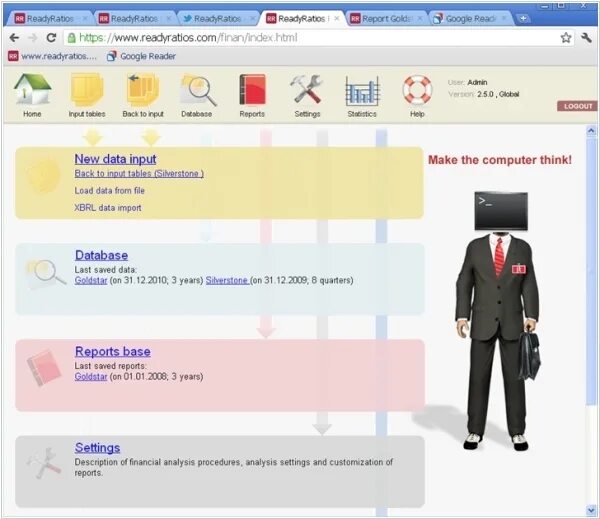The height and width of the screenshot is (519, 600).
Task: Click the version '2.5.0 , Global' text
Action: [498, 94]
